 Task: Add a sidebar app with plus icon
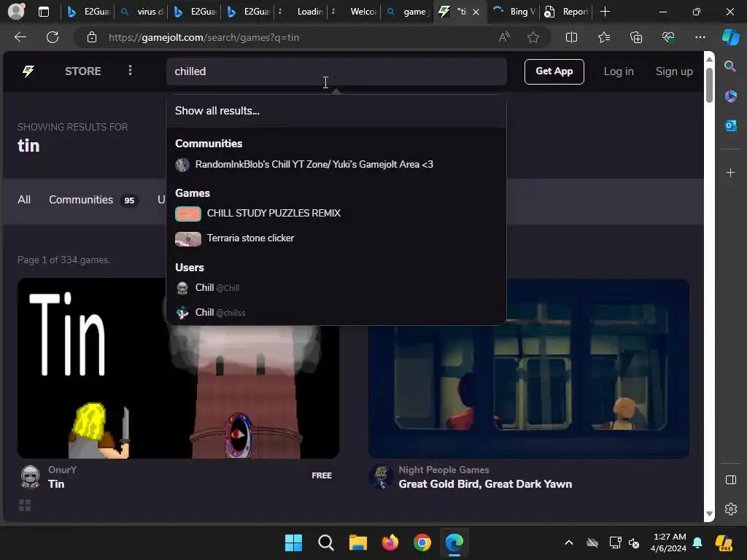[730, 172]
